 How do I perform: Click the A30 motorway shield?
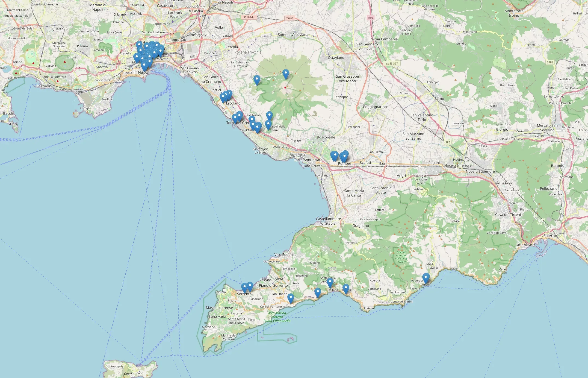coord(370,17)
